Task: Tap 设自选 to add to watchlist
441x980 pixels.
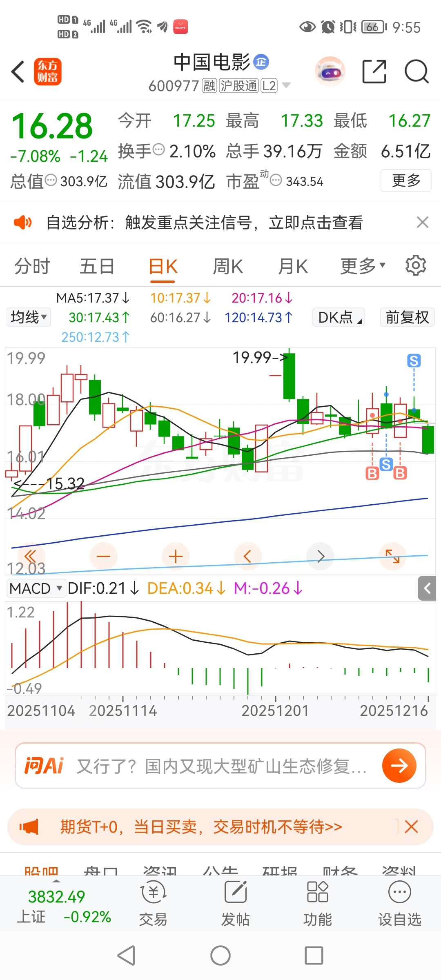Action: [x=400, y=904]
